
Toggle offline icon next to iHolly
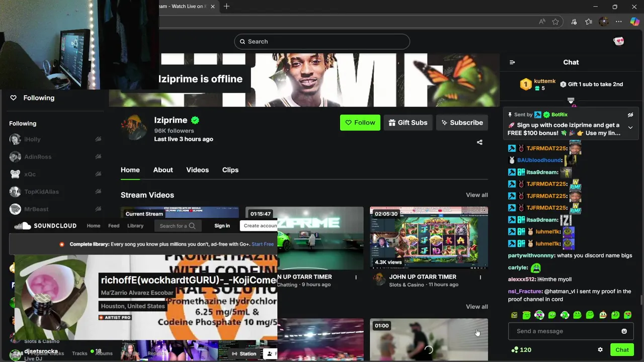(x=98, y=139)
